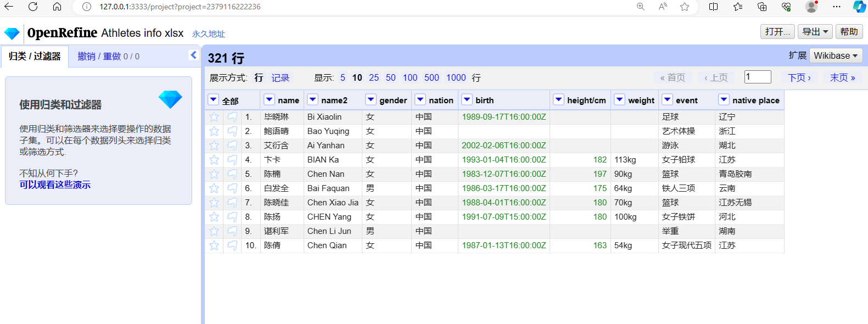The width and height of the screenshot is (868, 324).
Task: Open the gender column dropdown
Action: pos(371,99)
